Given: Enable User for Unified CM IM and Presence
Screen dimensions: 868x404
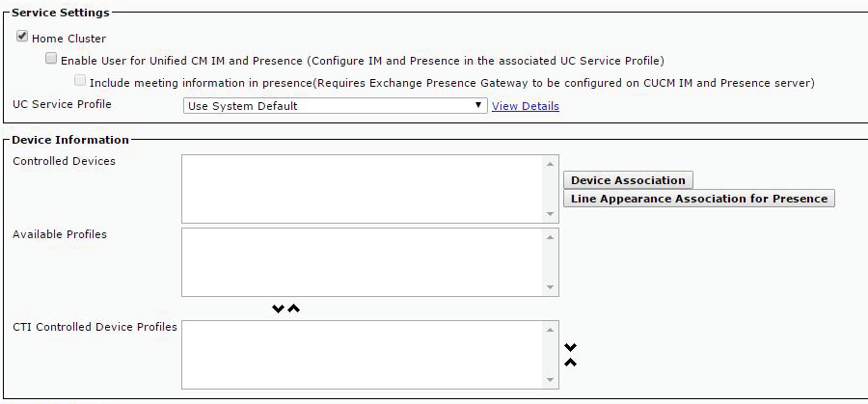Looking at the screenshot, I should tap(51, 60).
